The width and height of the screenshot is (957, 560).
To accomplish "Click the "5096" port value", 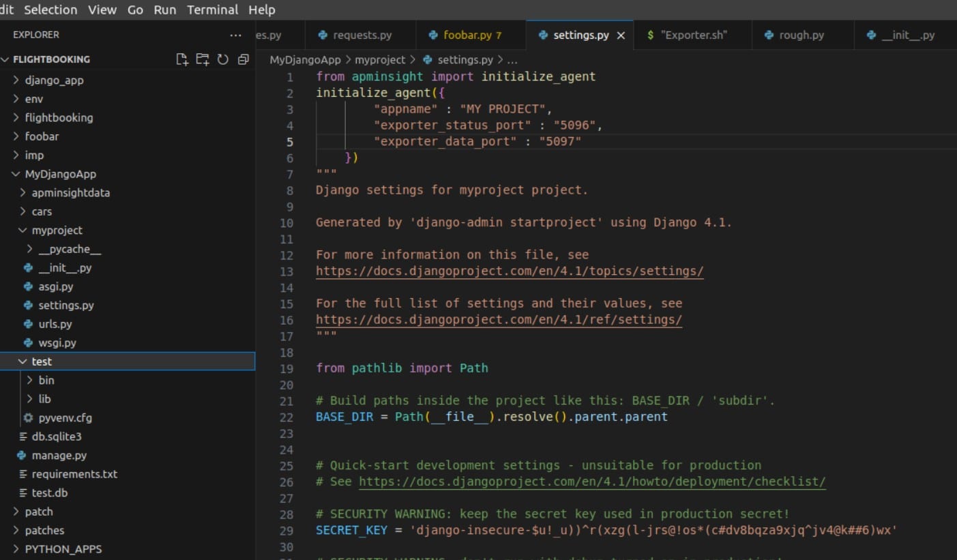I will (x=574, y=126).
